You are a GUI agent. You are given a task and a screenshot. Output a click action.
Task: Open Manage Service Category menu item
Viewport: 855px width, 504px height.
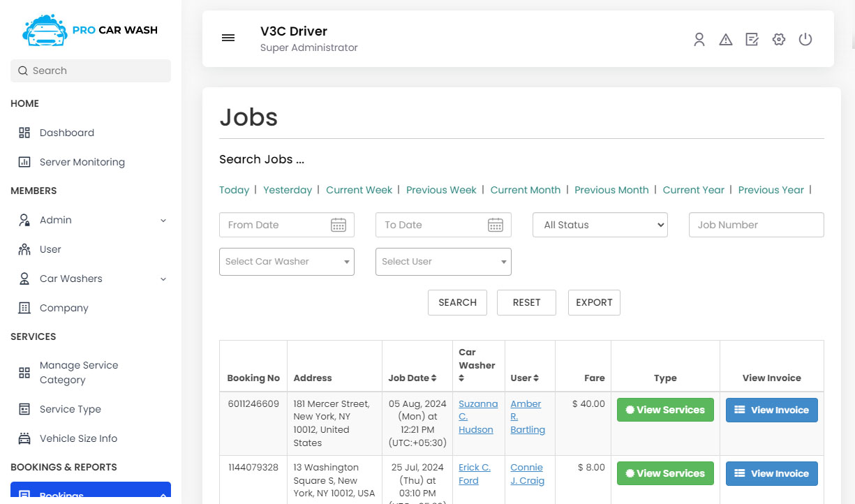79,373
